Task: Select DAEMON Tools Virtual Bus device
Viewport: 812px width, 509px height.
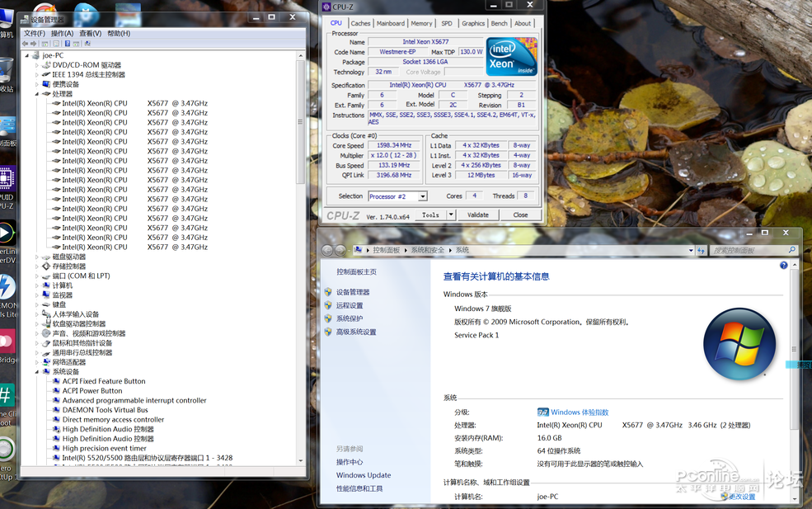Action: pyautogui.click(x=106, y=409)
